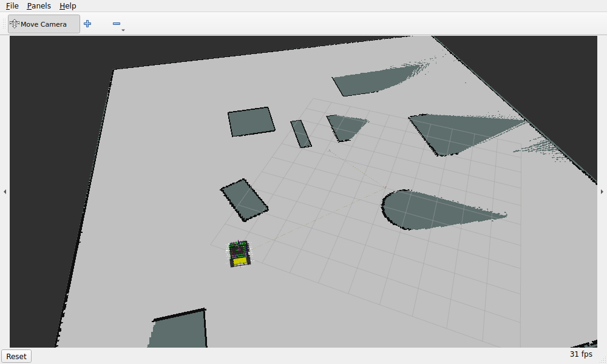Open the File menu

tap(12, 6)
